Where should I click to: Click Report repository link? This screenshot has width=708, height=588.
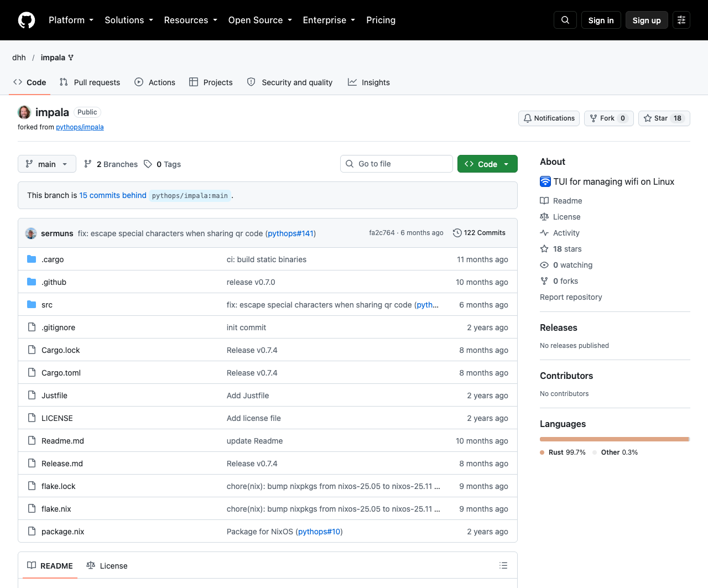[x=571, y=297]
